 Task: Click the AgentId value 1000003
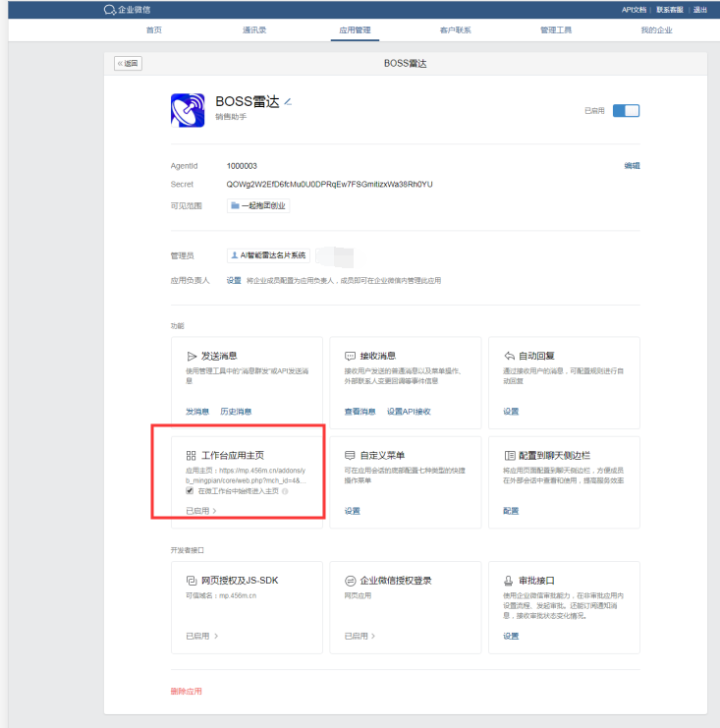(x=242, y=166)
